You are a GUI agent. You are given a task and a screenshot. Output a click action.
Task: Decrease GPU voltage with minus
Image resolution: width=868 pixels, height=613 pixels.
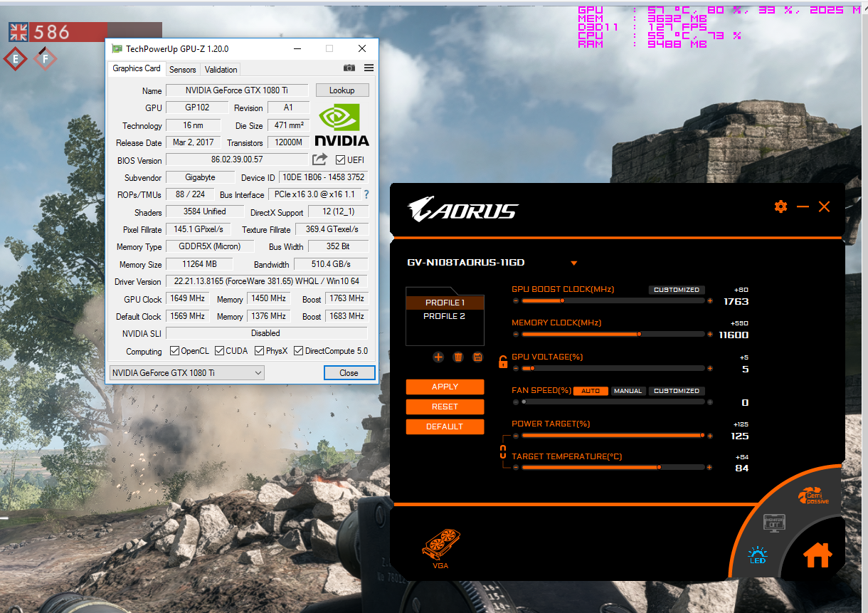pyautogui.click(x=516, y=368)
